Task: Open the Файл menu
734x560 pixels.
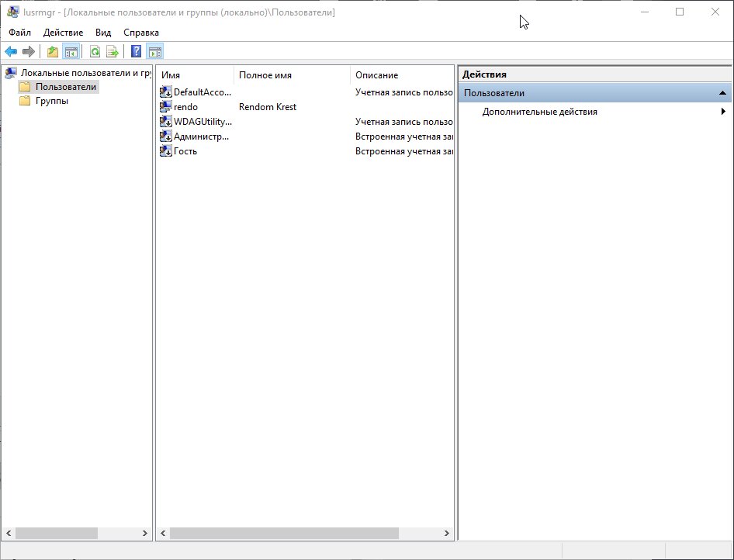Action: click(x=19, y=33)
